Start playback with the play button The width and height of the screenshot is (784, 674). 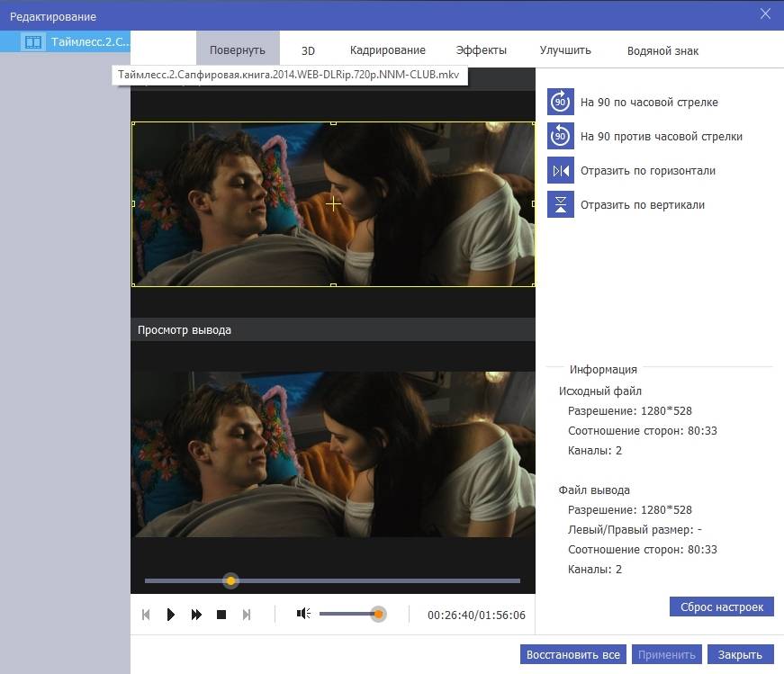(170, 615)
